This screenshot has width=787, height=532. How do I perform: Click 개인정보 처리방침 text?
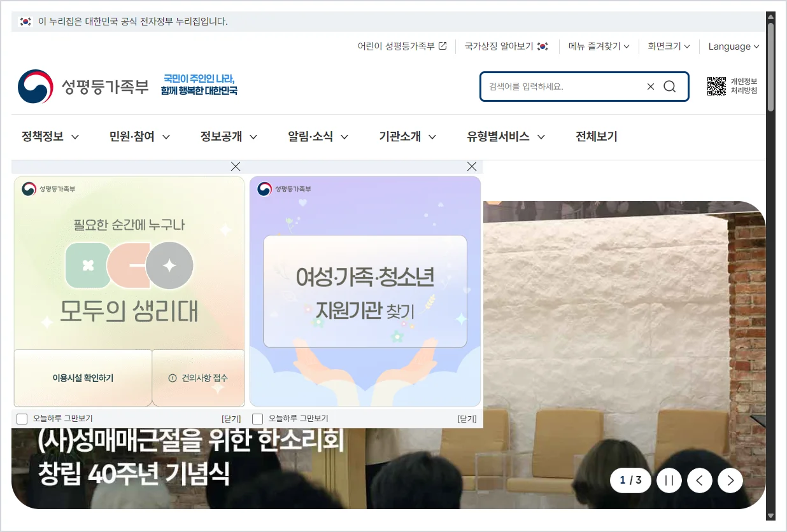tap(744, 86)
